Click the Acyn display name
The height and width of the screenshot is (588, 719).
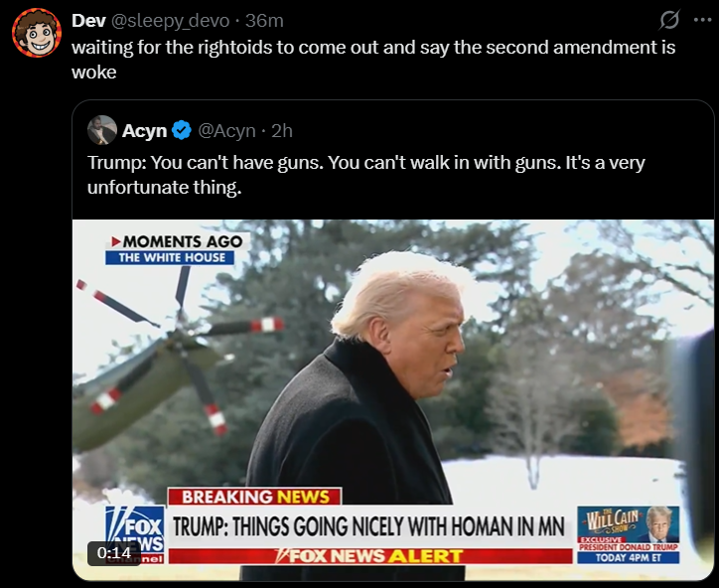(144, 131)
